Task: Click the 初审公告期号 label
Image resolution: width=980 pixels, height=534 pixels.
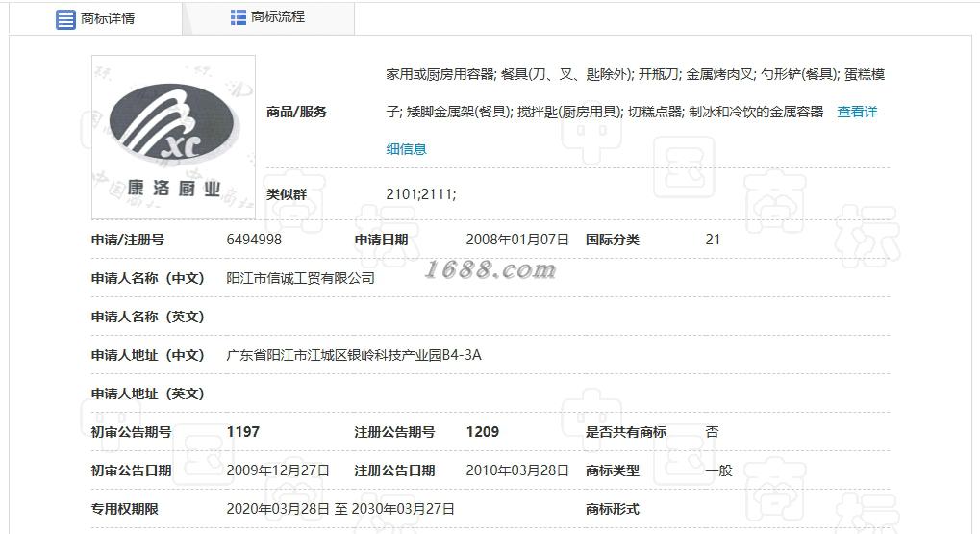Action: 131,432
